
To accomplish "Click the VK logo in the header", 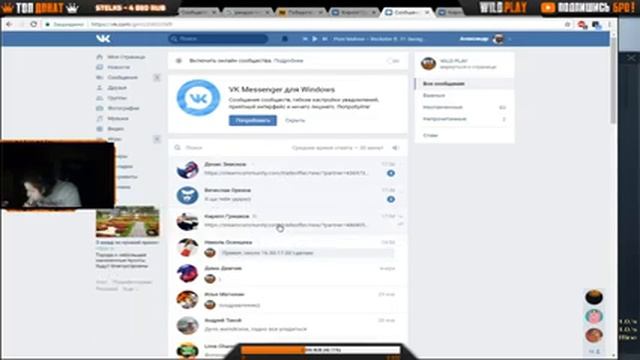I will pyautogui.click(x=103, y=38).
